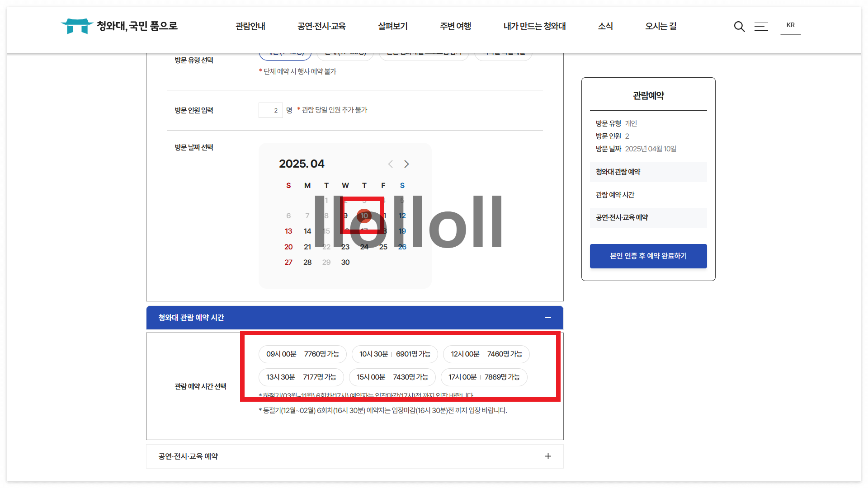This screenshot has width=868, height=488.
Task: Go to next month arrow
Action: point(406,164)
